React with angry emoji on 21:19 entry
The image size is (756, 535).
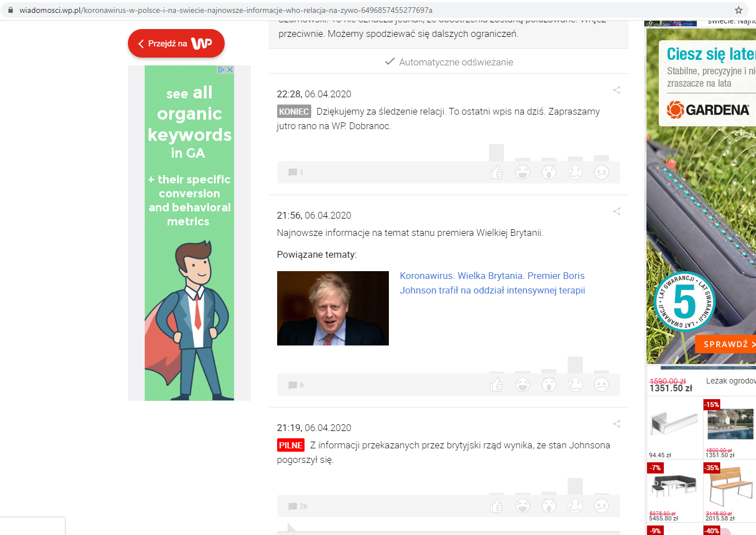point(601,506)
